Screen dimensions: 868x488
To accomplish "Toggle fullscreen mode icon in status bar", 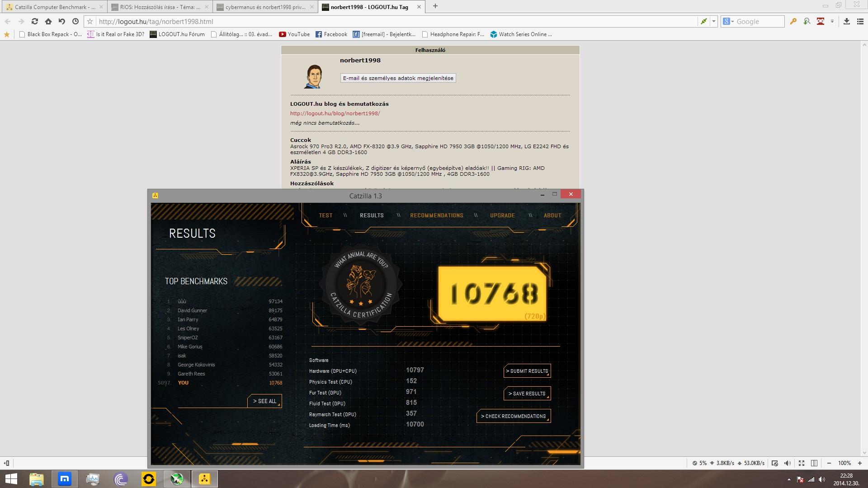I will (802, 463).
